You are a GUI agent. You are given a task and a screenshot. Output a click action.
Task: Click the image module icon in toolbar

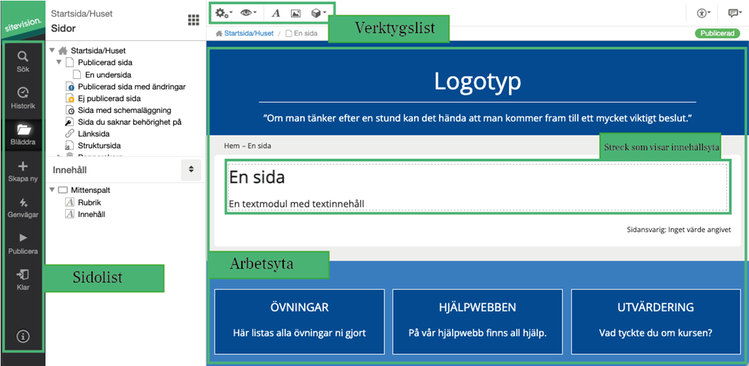pos(296,13)
